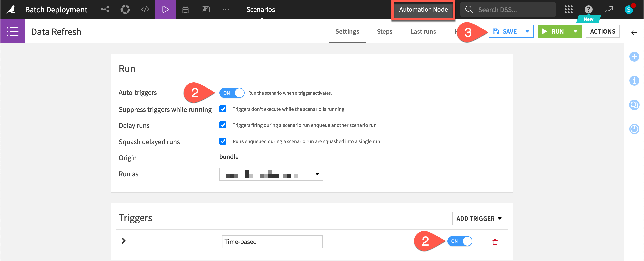This screenshot has height=261, width=644.
Task: Open the right sidebar discussions icon
Action: (x=634, y=105)
